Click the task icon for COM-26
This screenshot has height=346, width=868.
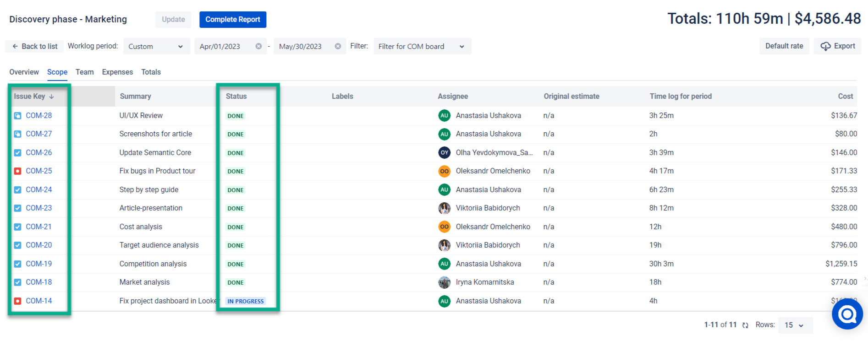[x=17, y=153]
